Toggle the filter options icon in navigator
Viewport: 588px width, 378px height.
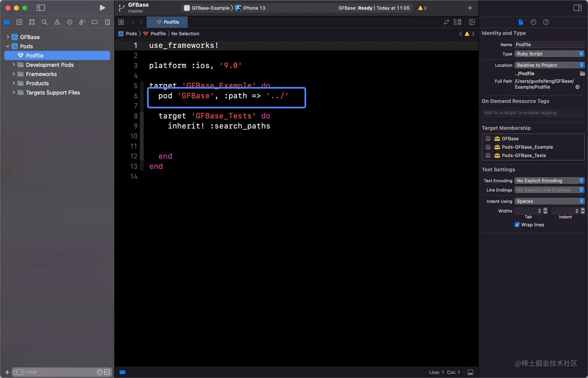tap(19, 372)
